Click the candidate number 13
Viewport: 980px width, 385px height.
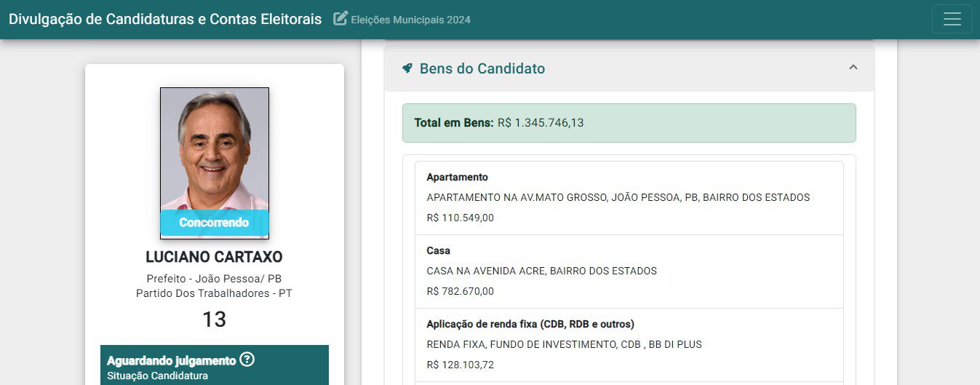[x=214, y=319]
